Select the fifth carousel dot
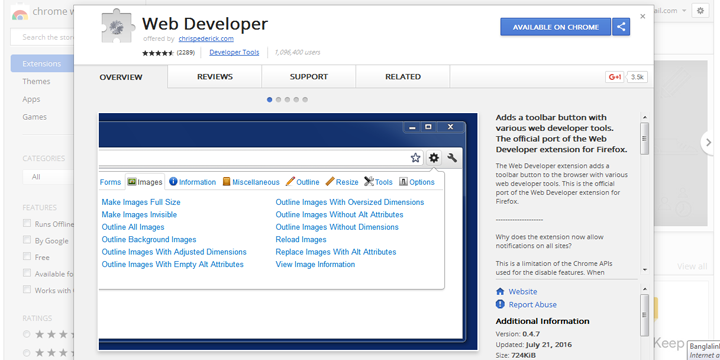Image resolution: width=720 pixels, height=360 pixels. pos(305,100)
